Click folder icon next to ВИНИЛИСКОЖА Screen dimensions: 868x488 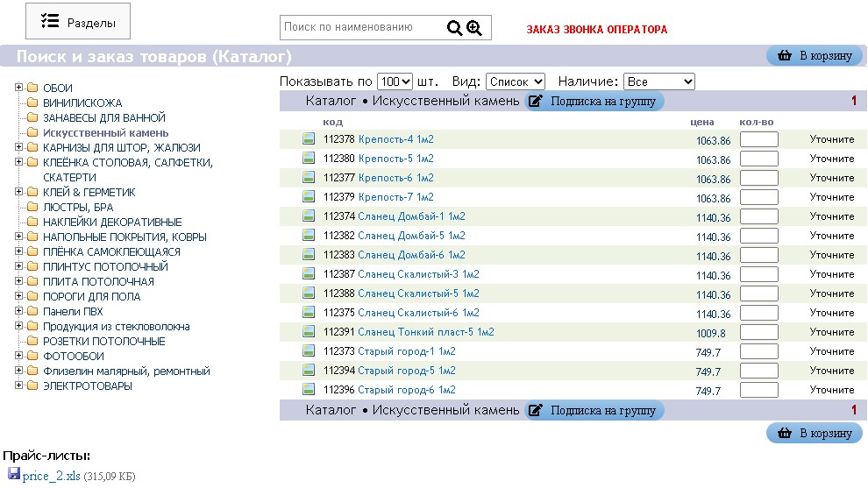33,103
